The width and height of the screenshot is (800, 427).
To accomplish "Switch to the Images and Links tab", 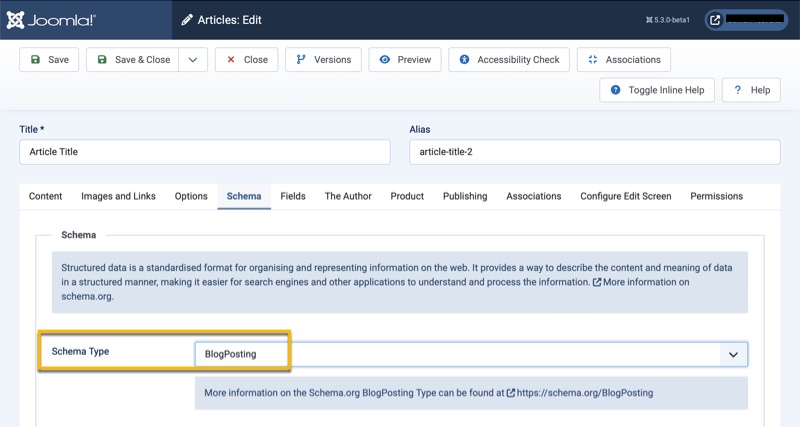I will point(118,196).
